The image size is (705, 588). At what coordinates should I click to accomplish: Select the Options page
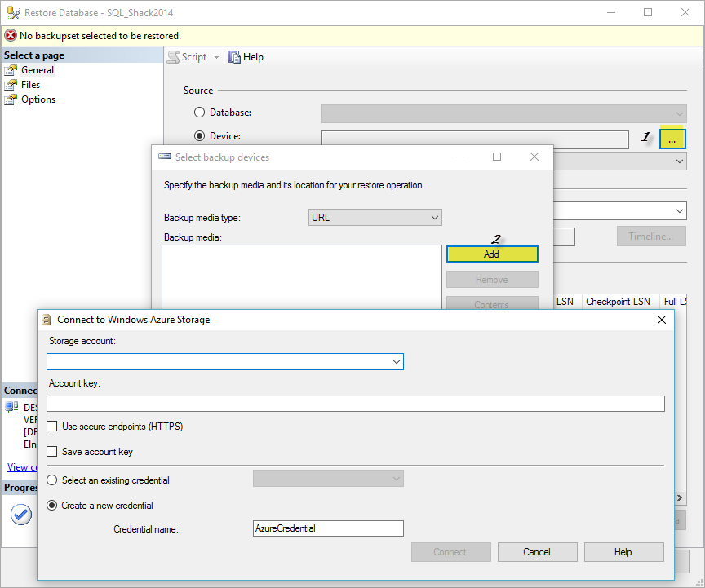38,99
